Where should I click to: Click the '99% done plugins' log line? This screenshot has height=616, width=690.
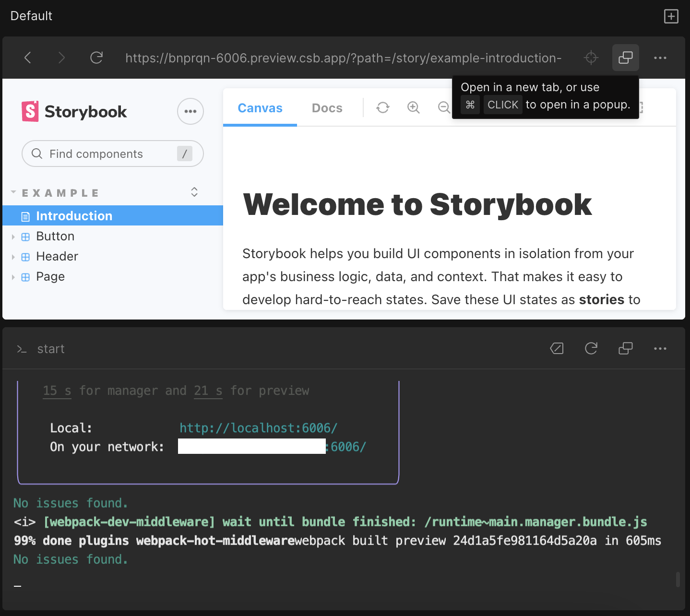(x=337, y=541)
